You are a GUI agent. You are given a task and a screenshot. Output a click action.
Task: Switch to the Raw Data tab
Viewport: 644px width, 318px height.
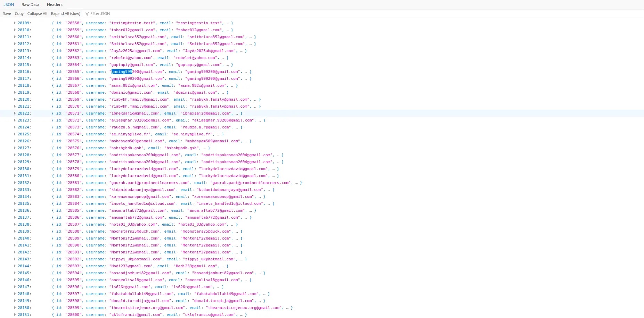coord(30,5)
